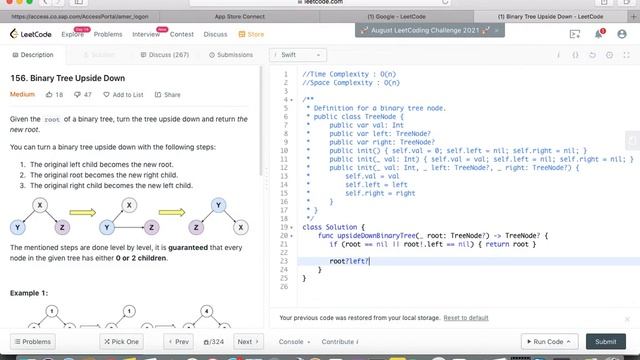Click Submit button
The width and height of the screenshot is (640, 360).
pyautogui.click(x=606, y=342)
